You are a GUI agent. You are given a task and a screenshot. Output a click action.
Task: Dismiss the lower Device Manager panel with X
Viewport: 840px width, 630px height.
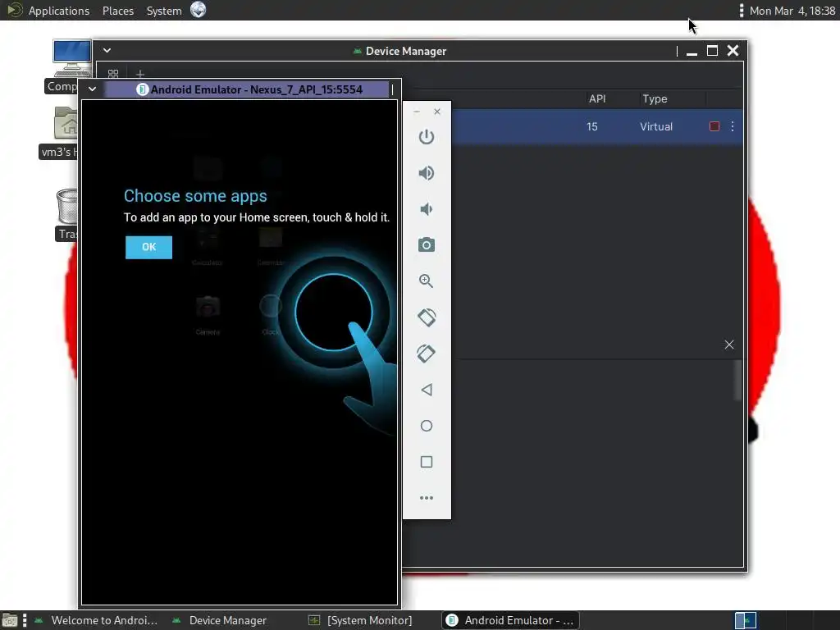(x=729, y=345)
